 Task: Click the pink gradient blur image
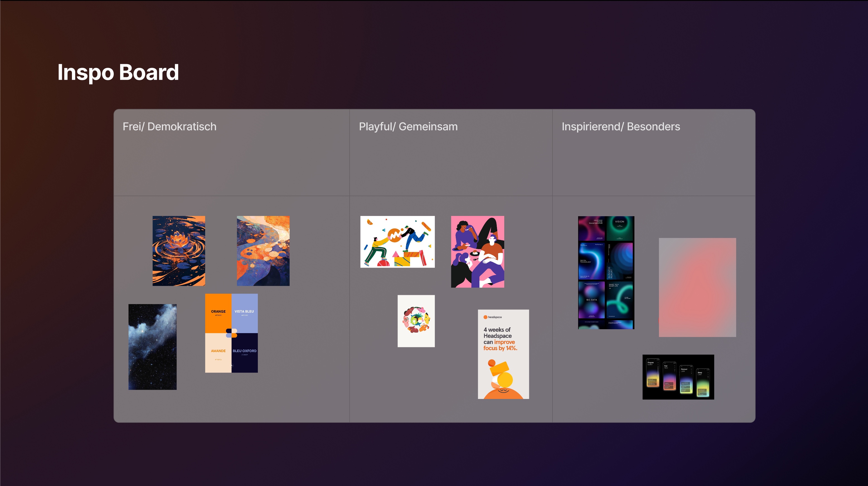click(x=697, y=287)
